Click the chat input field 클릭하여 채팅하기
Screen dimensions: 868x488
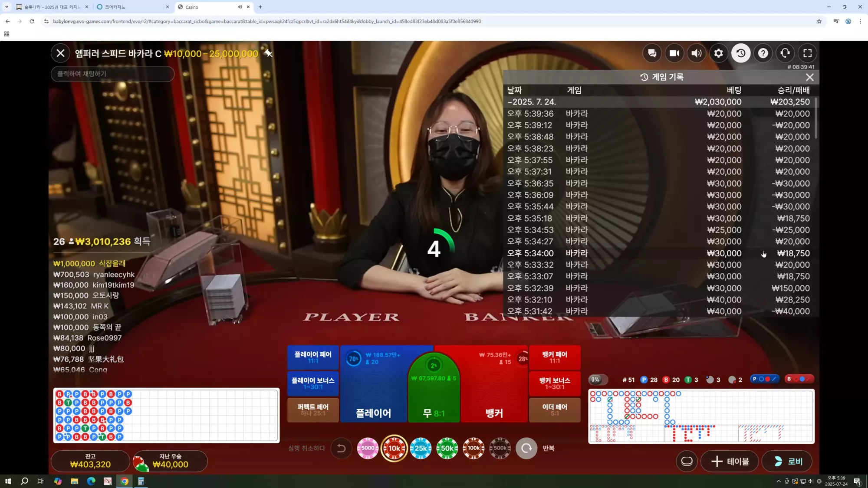tap(112, 74)
